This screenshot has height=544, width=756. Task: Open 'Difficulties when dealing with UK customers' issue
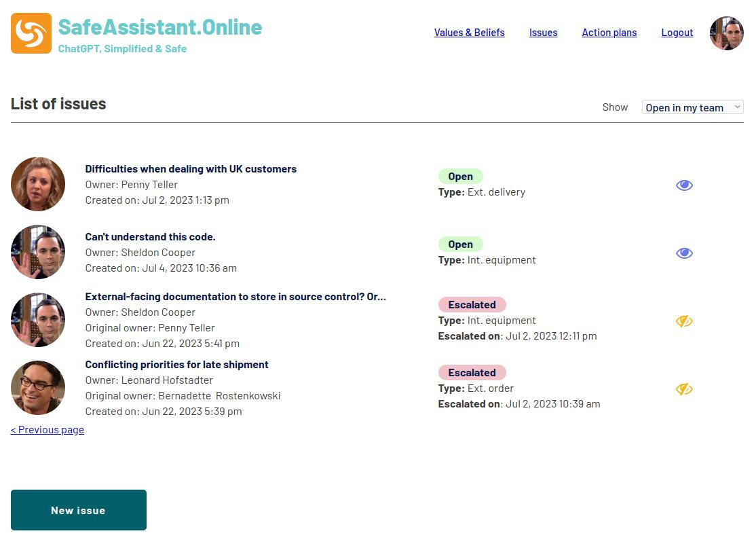(191, 169)
